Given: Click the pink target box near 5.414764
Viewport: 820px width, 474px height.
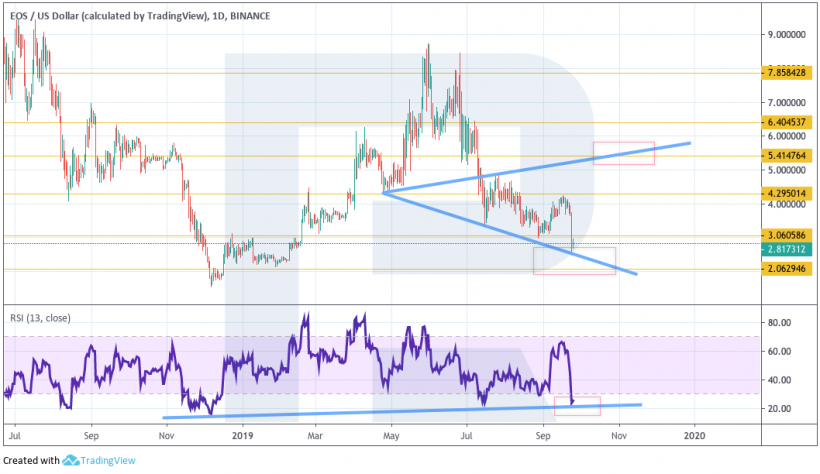Looking at the screenshot, I should click(x=623, y=153).
